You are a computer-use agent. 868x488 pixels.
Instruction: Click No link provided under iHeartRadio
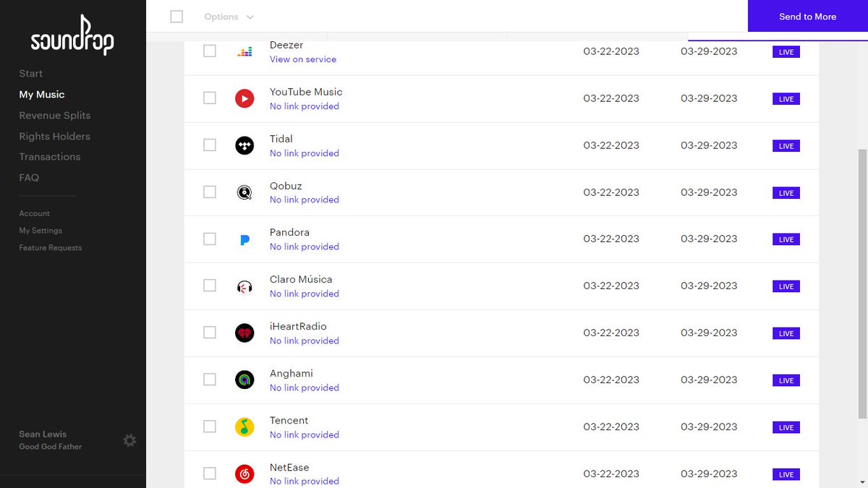tap(305, 341)
